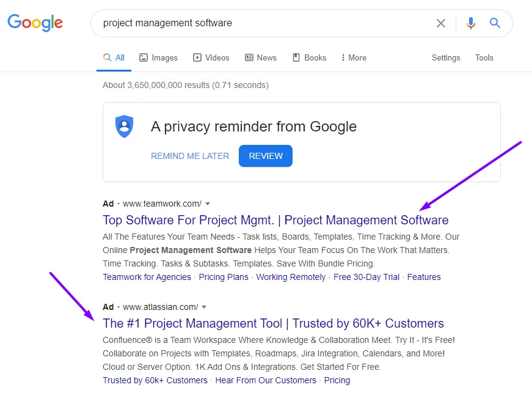This screenshot has height=401, width=532.
Task: Click the A privacy reminder from Google heading
Action: (x=254, y=127)
